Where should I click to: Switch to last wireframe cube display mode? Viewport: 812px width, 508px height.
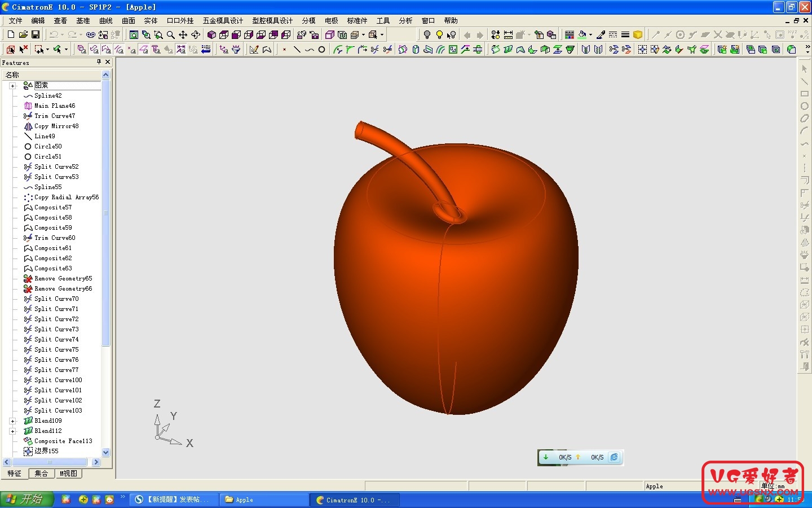click(x=286, y=35)
